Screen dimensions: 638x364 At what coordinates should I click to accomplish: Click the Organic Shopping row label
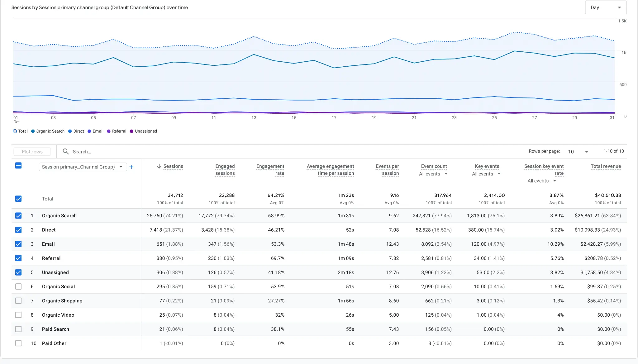point(62,300)
